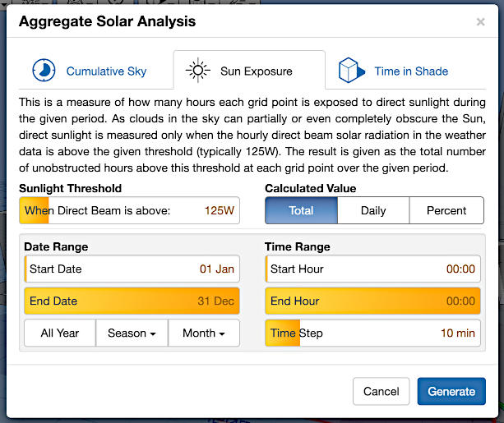The height and width of the screenshot is (423, 504).
Task: Click the Sun Exposure sun icon
Action: (197, 71)
